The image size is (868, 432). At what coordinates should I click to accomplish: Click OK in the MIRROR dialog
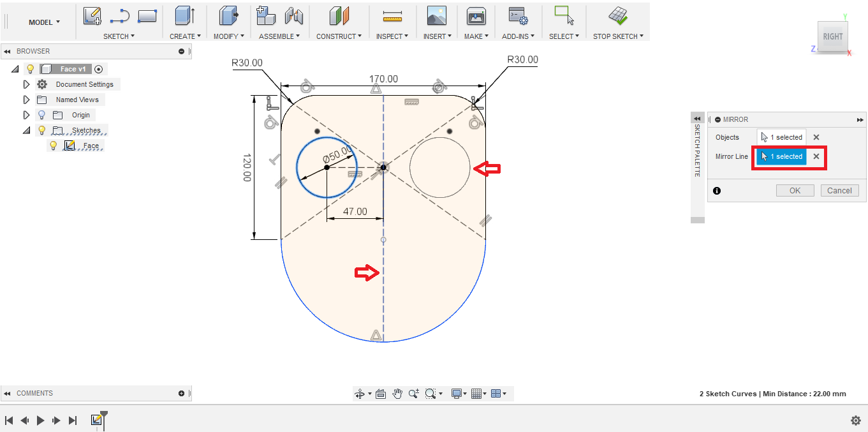tap(795, 190)
